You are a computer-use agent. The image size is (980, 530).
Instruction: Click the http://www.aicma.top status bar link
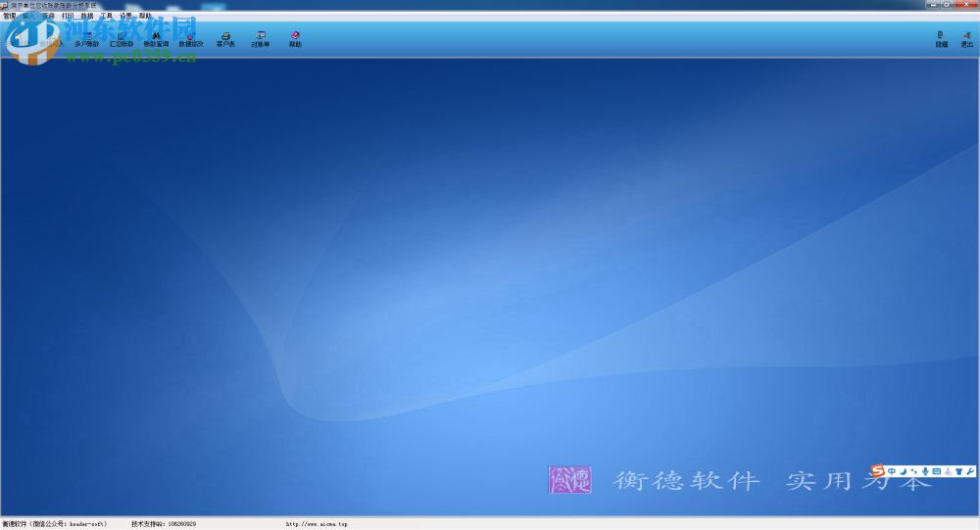317,524
